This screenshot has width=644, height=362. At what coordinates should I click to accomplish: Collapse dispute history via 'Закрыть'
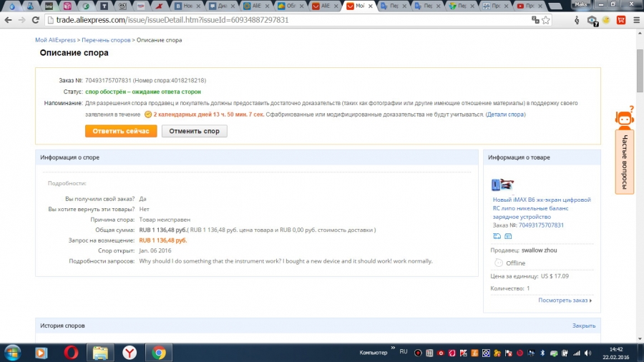pos(583,326)
